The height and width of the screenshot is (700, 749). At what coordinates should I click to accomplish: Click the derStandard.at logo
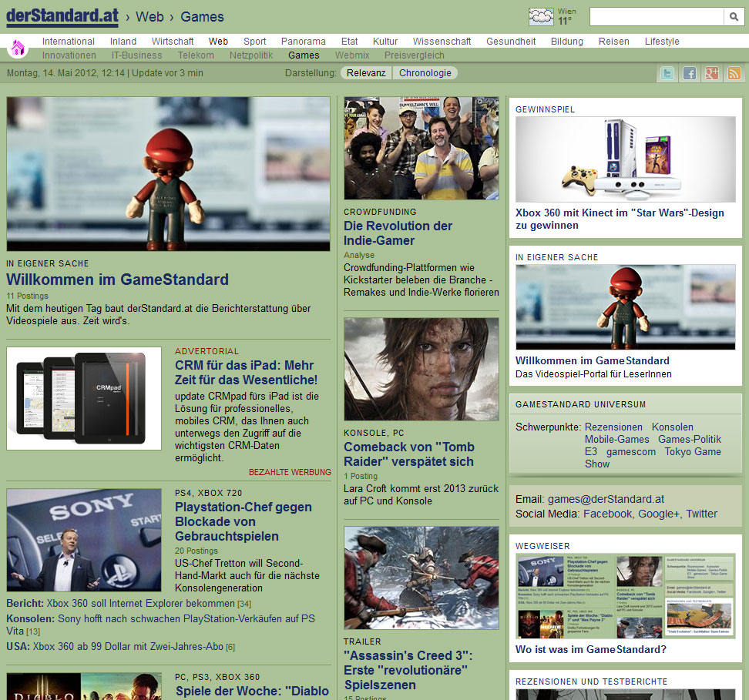(x=62, y=16)
